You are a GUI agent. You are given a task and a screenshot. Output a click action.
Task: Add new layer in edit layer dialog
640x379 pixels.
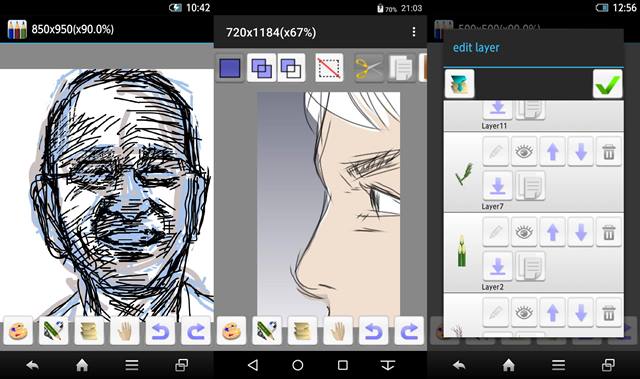coord(460,84)
